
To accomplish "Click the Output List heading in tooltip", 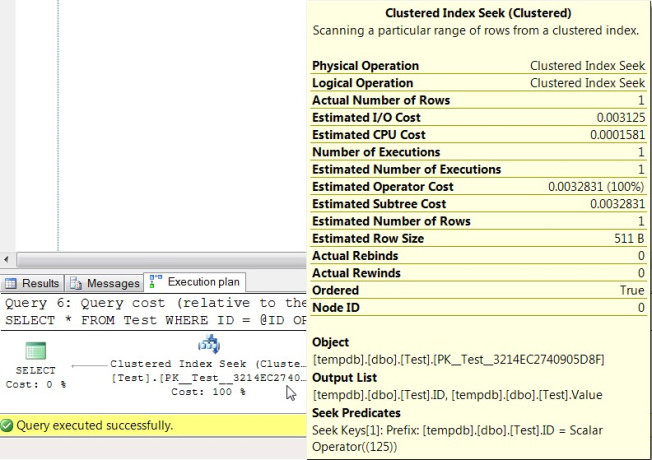I will (x=344, y=378).
